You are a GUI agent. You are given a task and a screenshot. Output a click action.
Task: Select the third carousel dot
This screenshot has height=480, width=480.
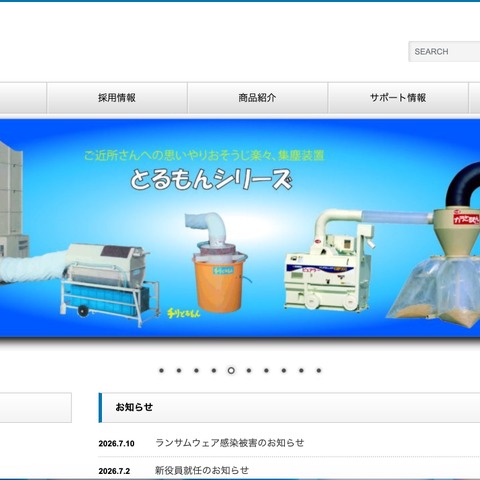[x=196, y=370]
